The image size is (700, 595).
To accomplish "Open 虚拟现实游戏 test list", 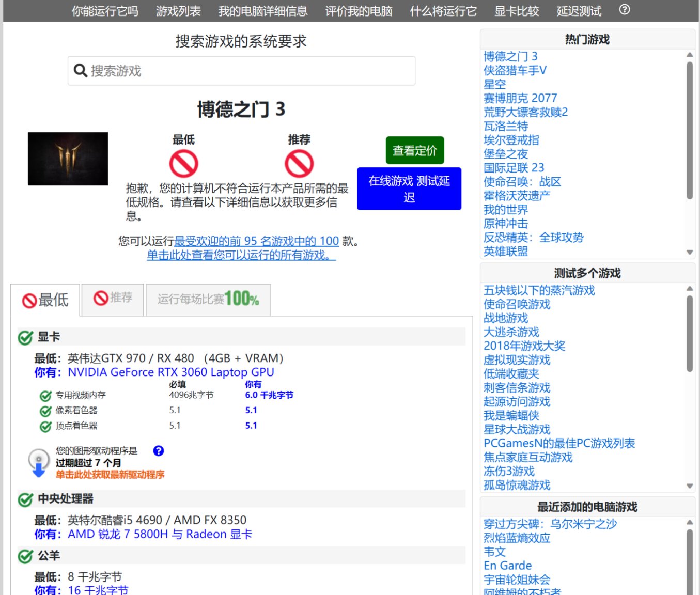I will (x=517, y=360).
